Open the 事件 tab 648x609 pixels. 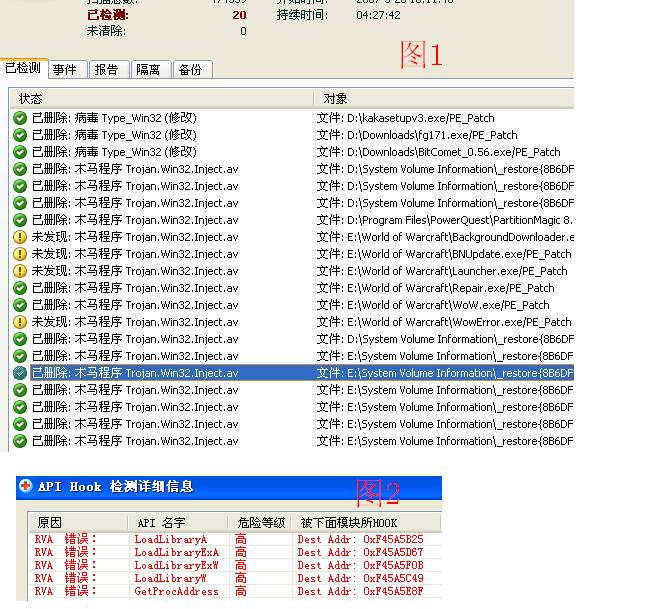[67, 69]
